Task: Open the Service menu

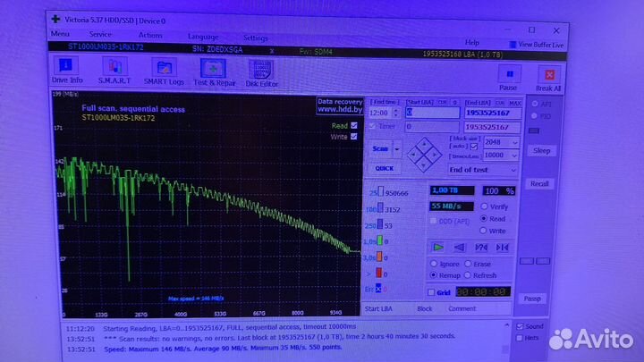Action: point(100,35)
